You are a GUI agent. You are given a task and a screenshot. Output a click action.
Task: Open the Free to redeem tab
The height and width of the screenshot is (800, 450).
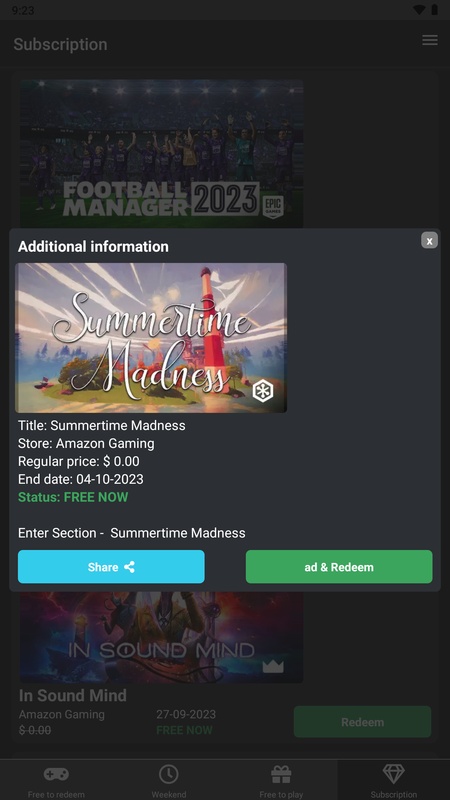point(56,781)
